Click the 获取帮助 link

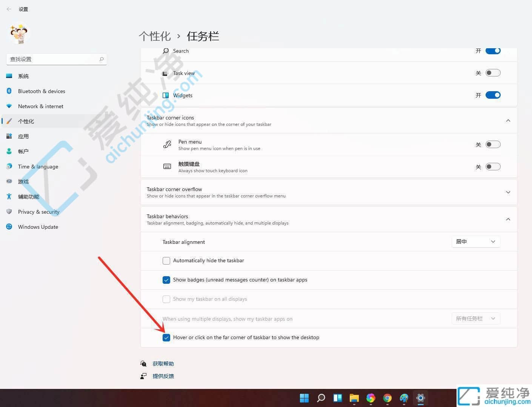[163, 363]
